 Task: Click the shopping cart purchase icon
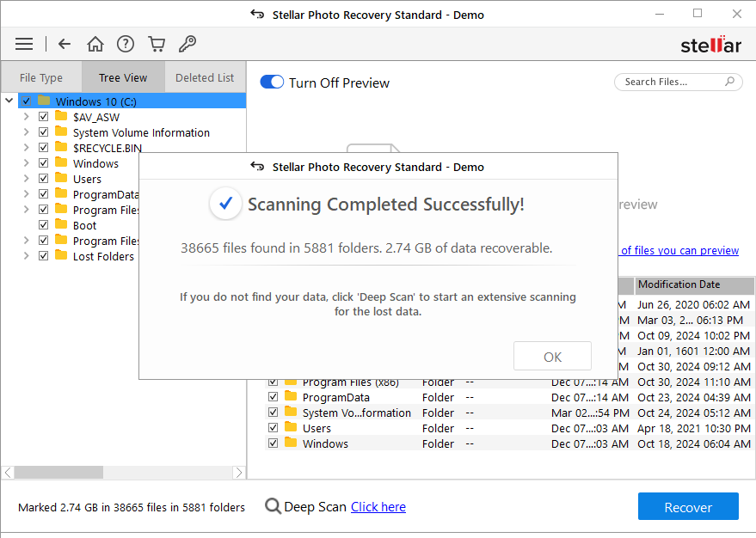coord(157,44)
